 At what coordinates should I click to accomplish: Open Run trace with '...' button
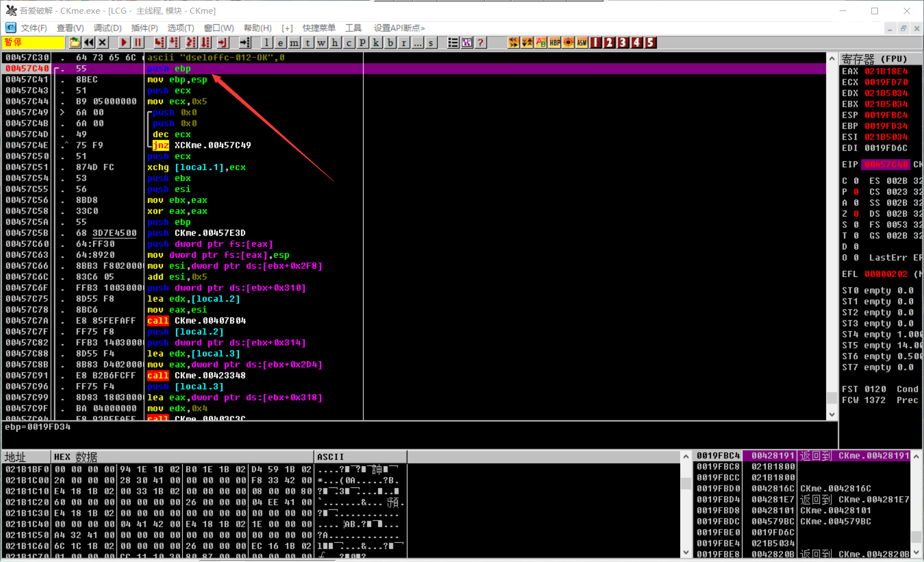(417, 43)
